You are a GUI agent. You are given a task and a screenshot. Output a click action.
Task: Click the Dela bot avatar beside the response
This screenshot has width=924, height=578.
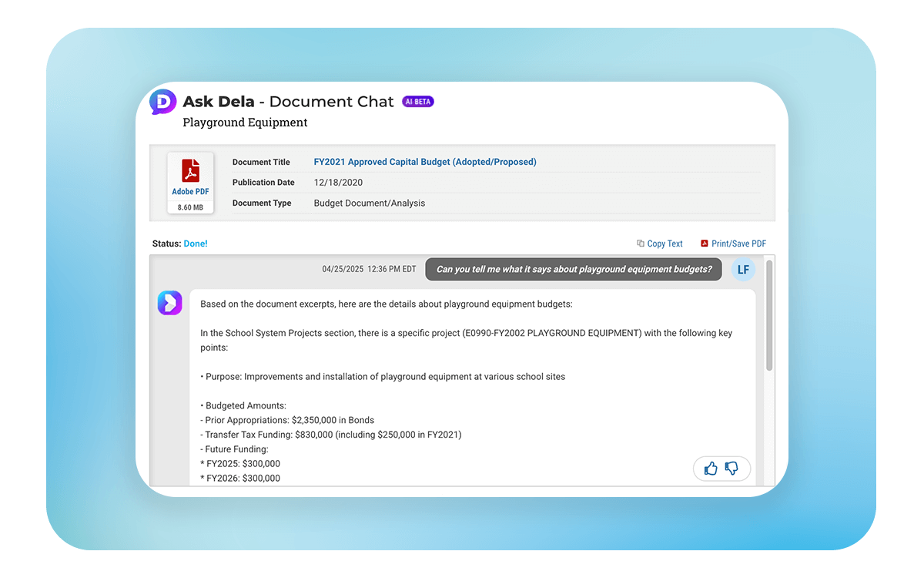click(x=169, y=303)
